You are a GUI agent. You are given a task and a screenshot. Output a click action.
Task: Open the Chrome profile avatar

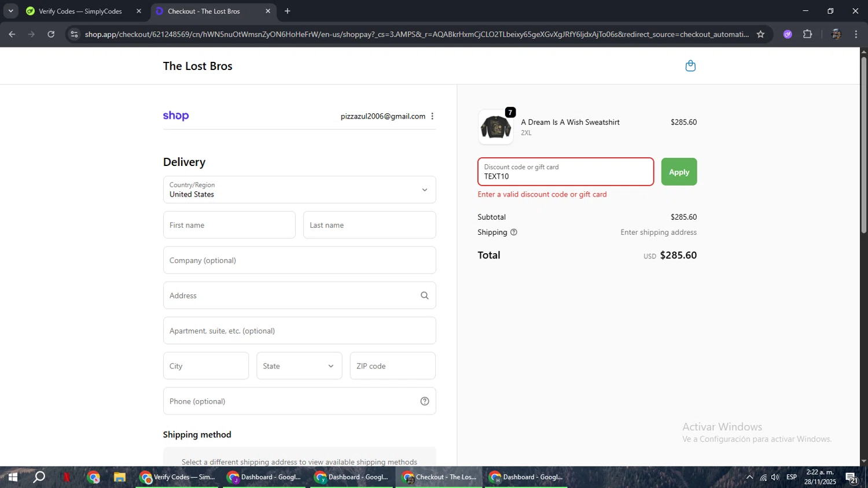click(x=836, y=34)
